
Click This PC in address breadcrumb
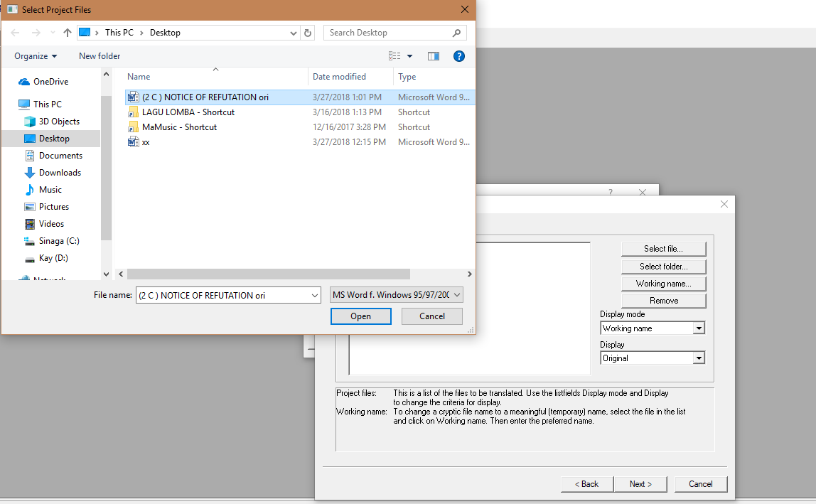[x=119, y=33]
